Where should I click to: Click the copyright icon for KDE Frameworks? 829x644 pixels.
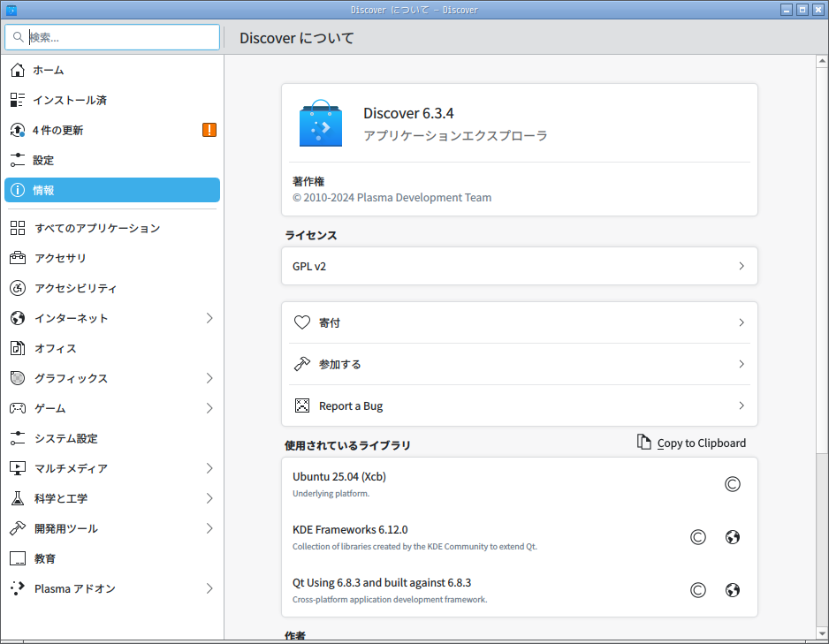click(x=698, y=537)
